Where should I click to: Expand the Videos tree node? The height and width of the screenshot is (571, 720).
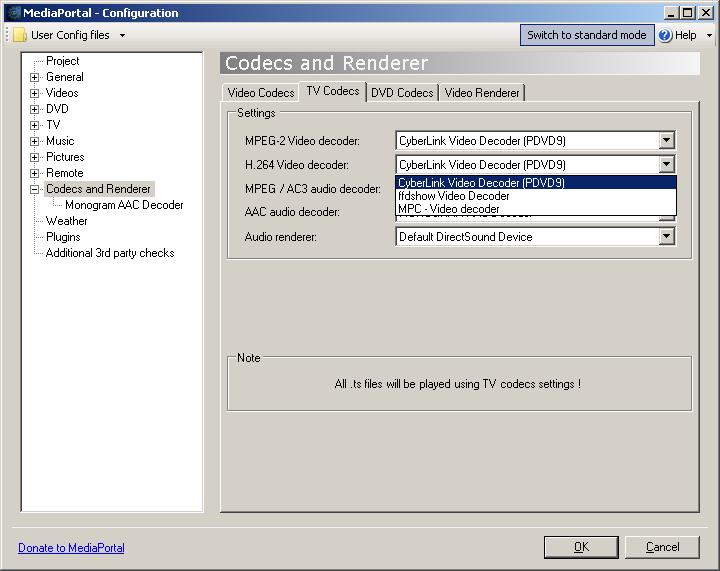click(x=35, y=93)
